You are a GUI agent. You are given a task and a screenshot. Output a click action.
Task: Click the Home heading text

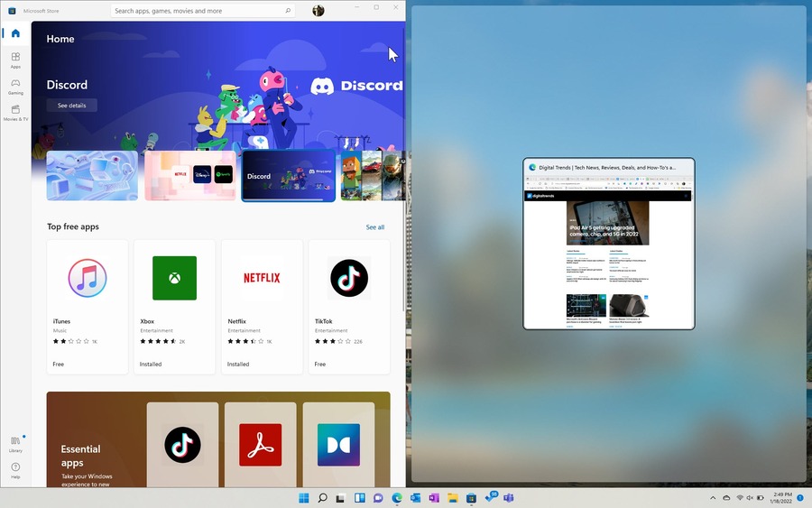pos(60,39)
